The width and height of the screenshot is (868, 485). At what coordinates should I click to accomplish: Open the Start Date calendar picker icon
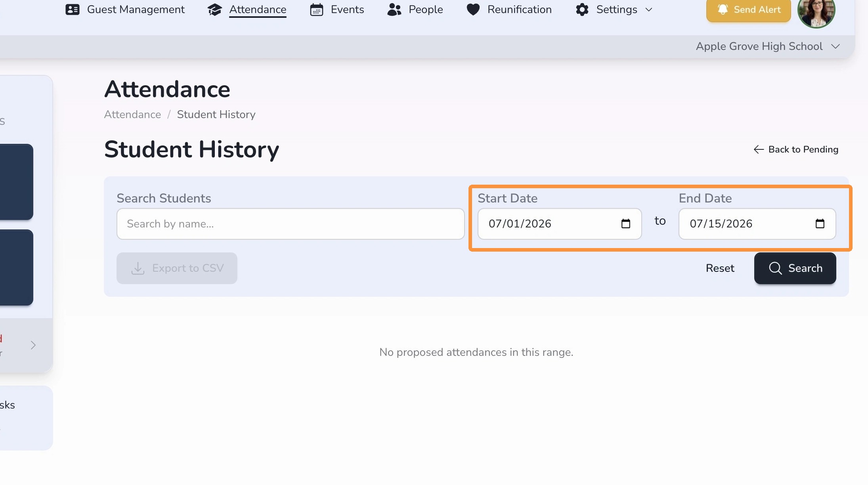point(626,224)
